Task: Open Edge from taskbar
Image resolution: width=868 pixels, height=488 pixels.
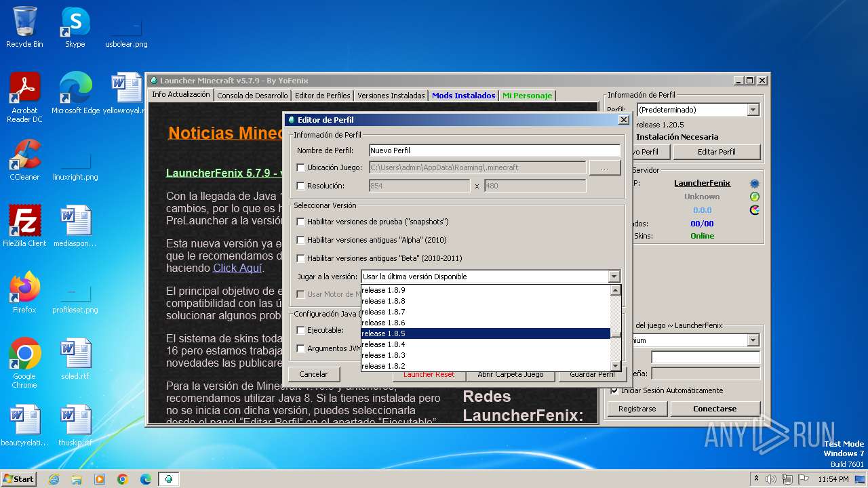Action: click(x=146, y=479)
